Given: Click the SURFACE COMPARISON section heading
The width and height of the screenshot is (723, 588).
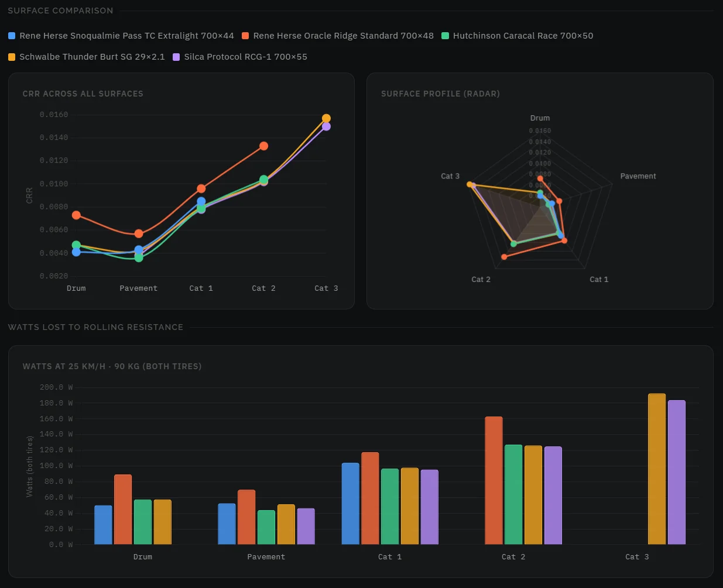Looking at the screenshot, I should pyautogui.click(x=61, y=11).
